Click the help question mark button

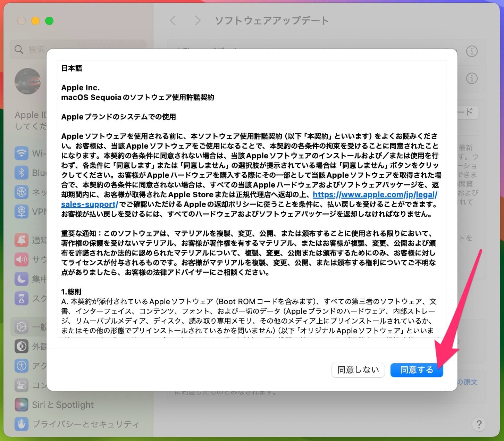click(x=479, y=424)
